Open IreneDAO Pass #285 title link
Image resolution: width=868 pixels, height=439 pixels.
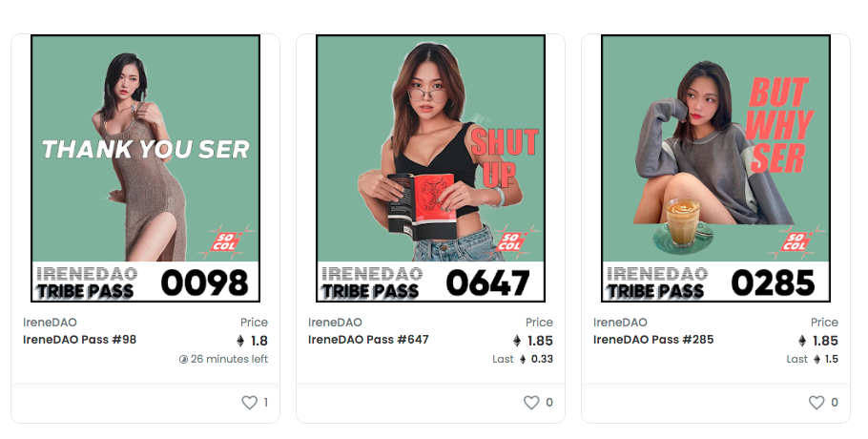click(x=653, y=340)
